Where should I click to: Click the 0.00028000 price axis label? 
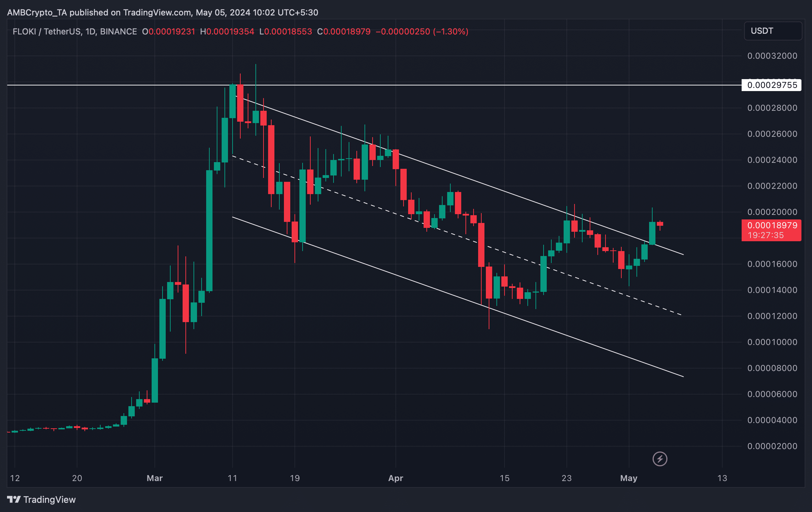click(772, 108)
